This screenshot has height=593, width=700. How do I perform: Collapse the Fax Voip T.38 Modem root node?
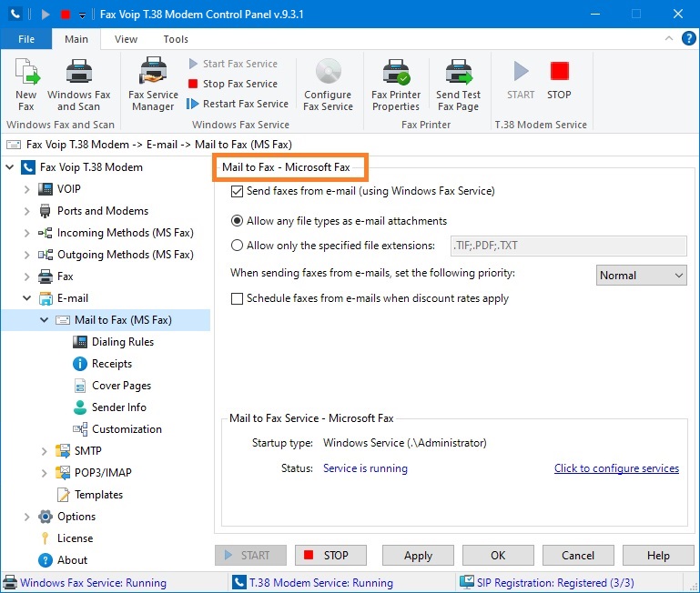pos(9,167)
